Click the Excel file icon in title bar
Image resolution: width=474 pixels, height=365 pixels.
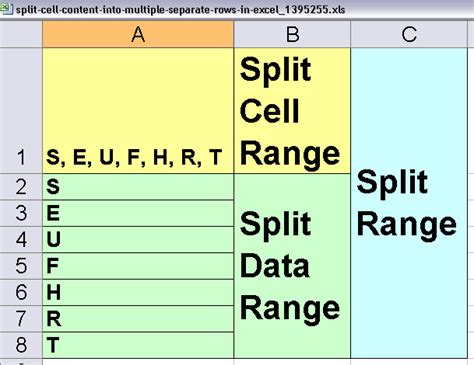(7, 8)
